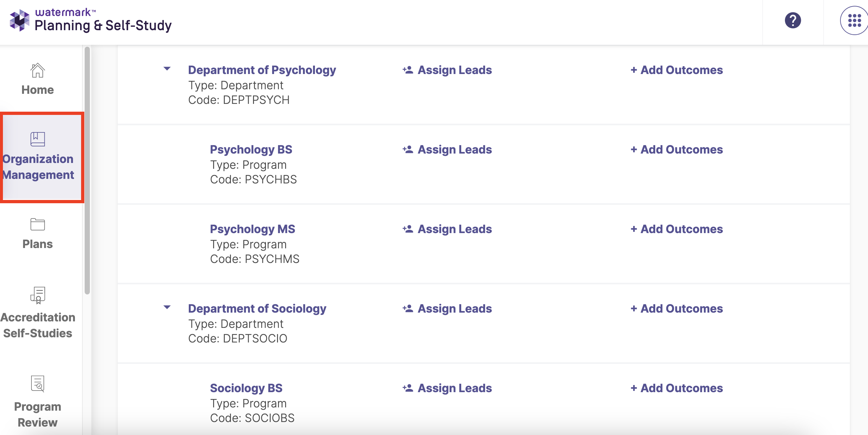Add Outcomes for Psychology MS
Screen dimensions: 868x435
(677, 229)
